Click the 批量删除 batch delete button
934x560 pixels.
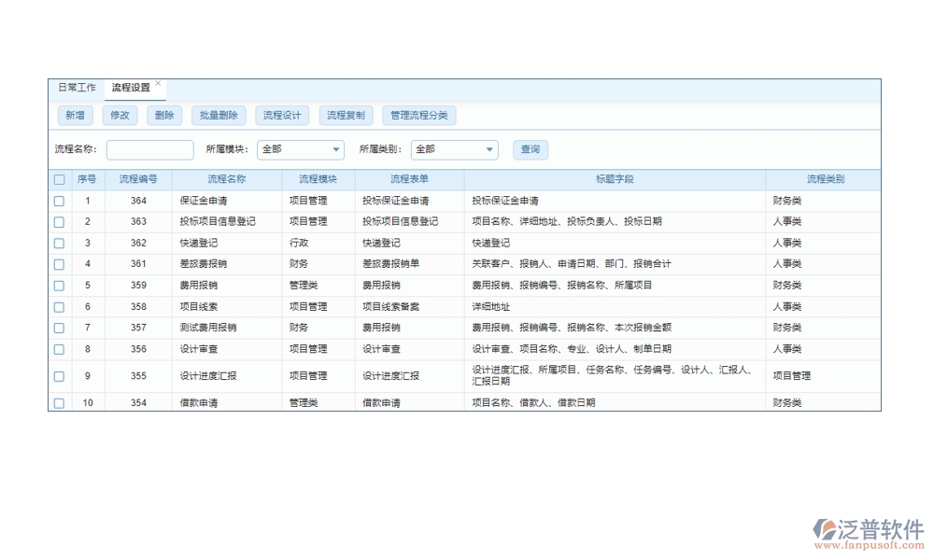click(x=218, y=115)
